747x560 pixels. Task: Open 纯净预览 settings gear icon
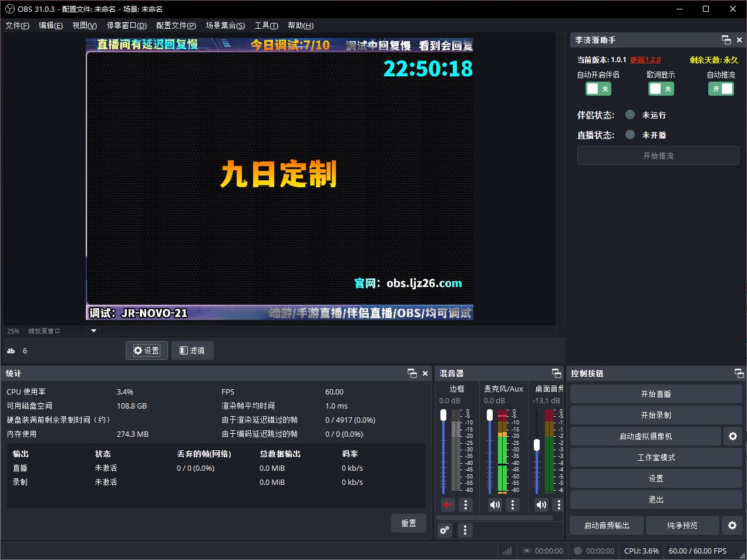pyautogui.click(x=732, y=525)
